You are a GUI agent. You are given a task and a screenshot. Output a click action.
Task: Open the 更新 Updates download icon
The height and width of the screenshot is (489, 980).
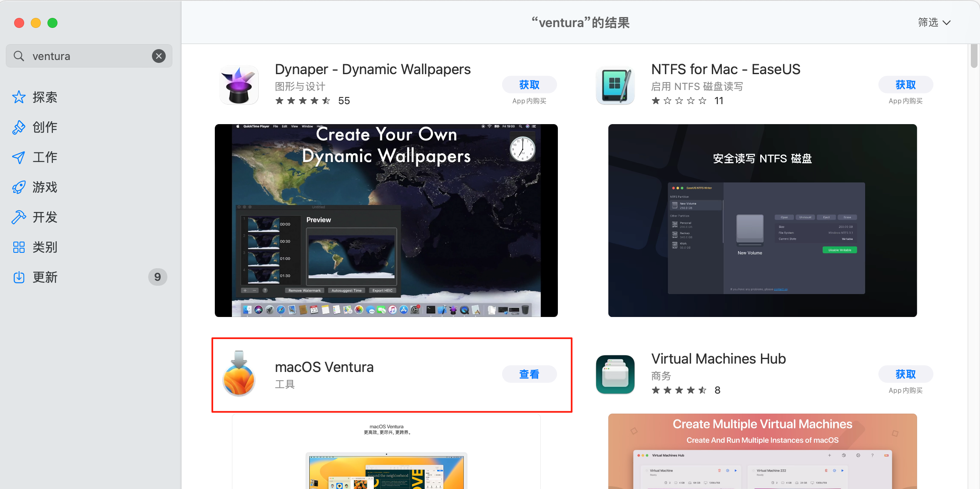(19, 277)
